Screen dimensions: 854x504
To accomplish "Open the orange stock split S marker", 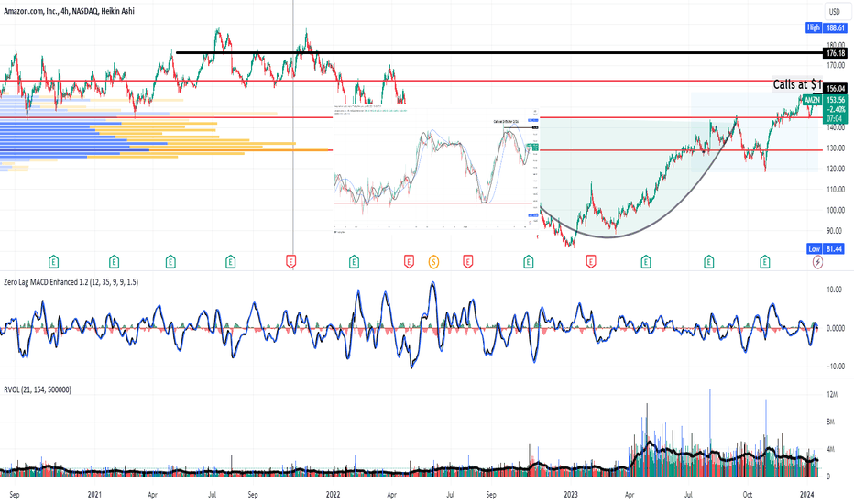I will (x=433, y=262).
